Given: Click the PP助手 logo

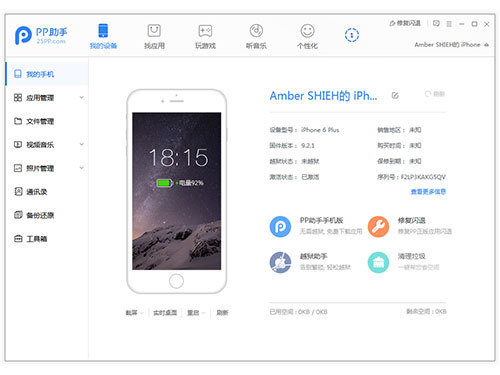Looking at the screenshot, I should point(41,35).
